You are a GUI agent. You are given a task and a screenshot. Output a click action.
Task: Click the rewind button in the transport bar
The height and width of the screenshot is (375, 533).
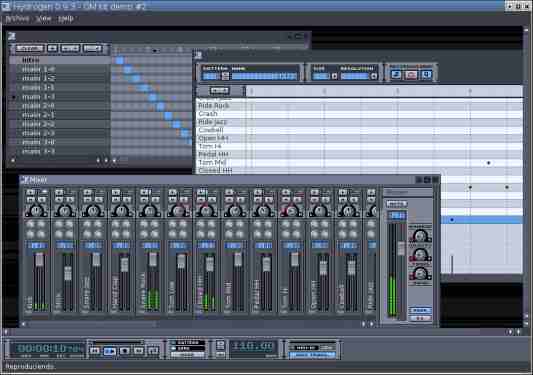pos(94,351)
